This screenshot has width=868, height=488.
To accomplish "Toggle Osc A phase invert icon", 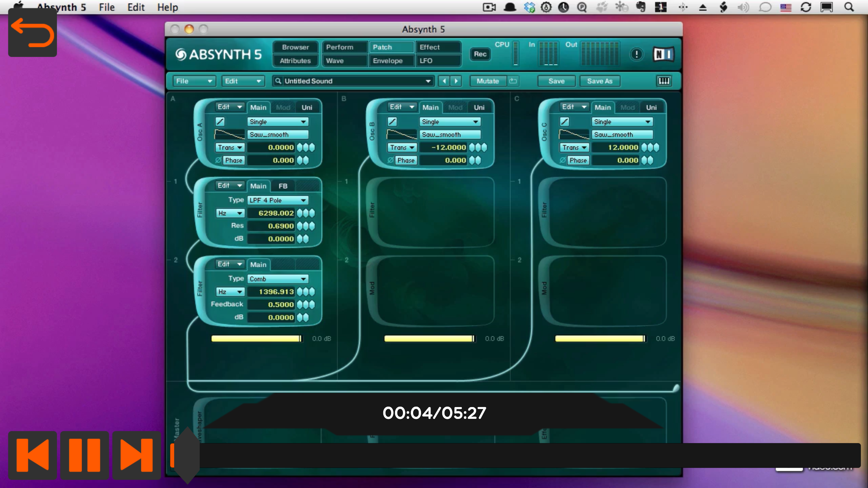I will tap(218, 160).
